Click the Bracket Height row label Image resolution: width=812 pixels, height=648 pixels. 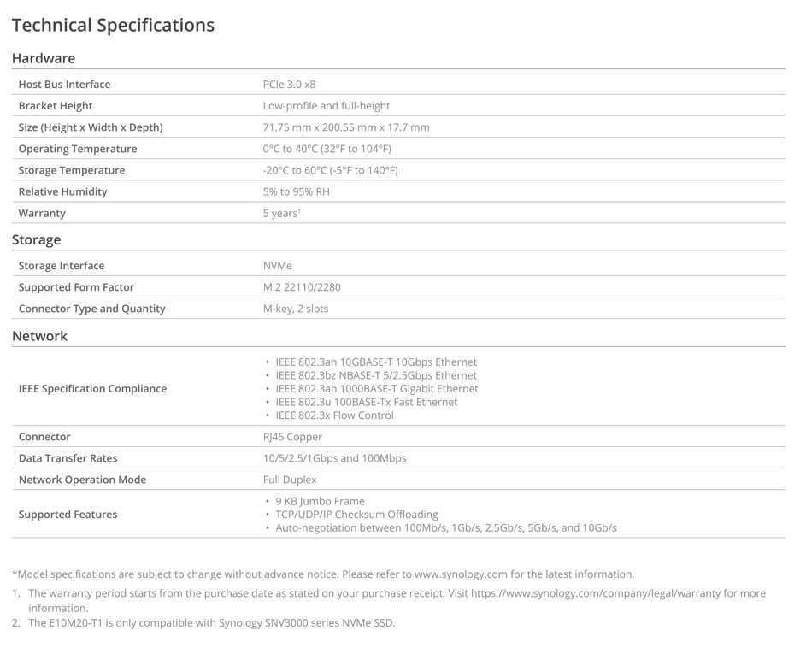[56, 106]
